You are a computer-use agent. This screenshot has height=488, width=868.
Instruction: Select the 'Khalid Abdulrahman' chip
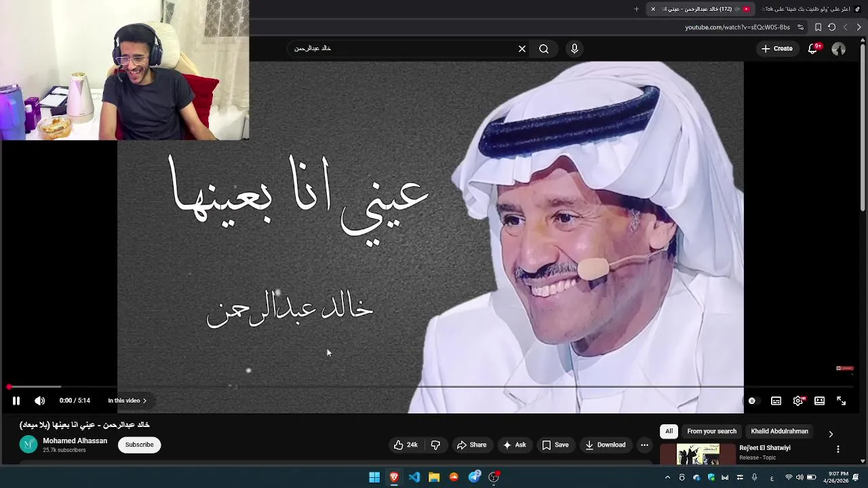779,431
